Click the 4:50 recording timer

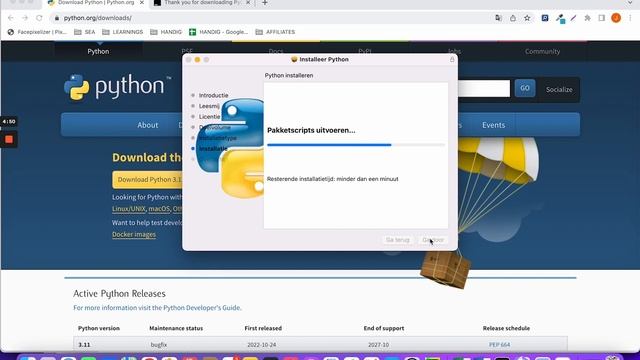(x=9, y=121)
